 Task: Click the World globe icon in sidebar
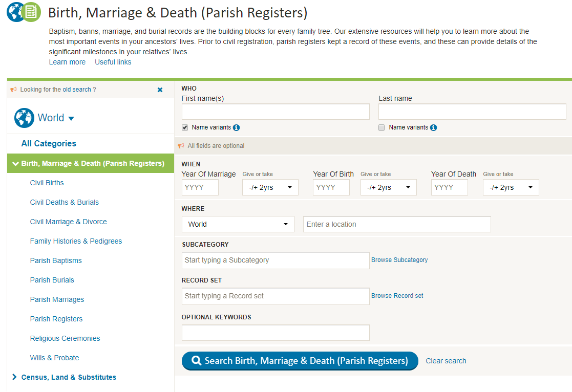pyautogui.click(x=24, y=118)
